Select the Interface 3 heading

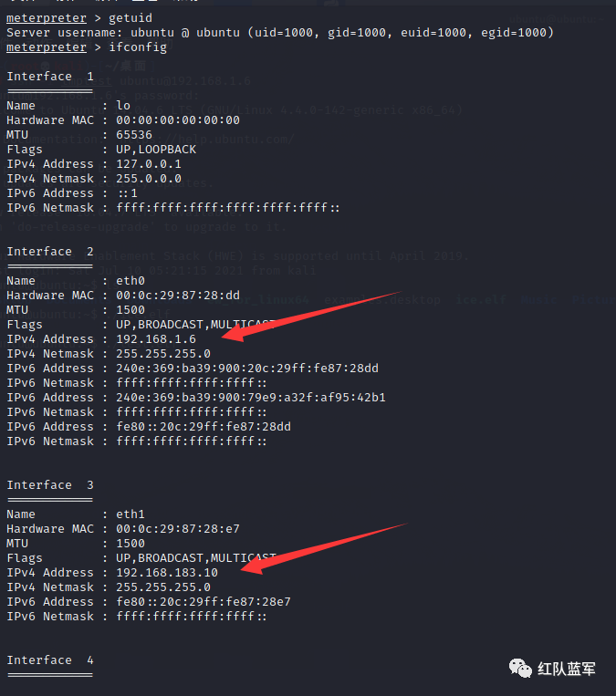pos(50,485)
